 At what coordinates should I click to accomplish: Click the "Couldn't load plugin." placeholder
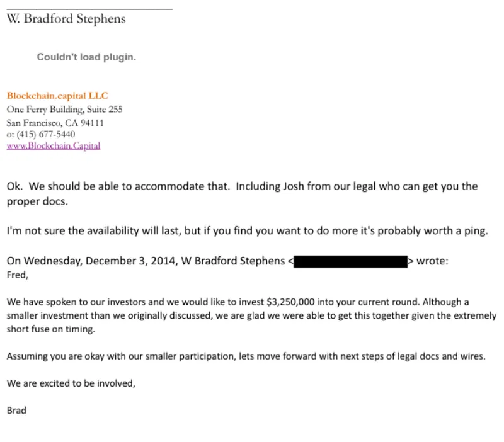pyautogui.click(x=86, y=57)
